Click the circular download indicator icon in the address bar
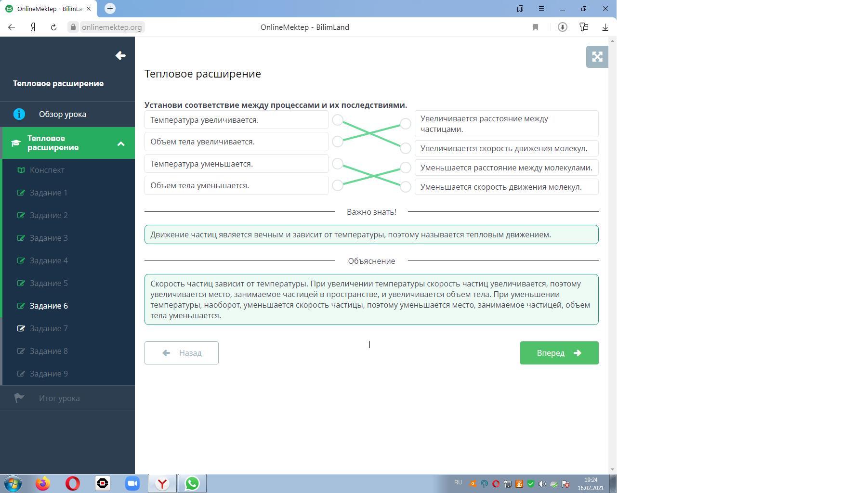Image resolution: width=868 pixels, height=493 pixels. click(x=562, y=27)
